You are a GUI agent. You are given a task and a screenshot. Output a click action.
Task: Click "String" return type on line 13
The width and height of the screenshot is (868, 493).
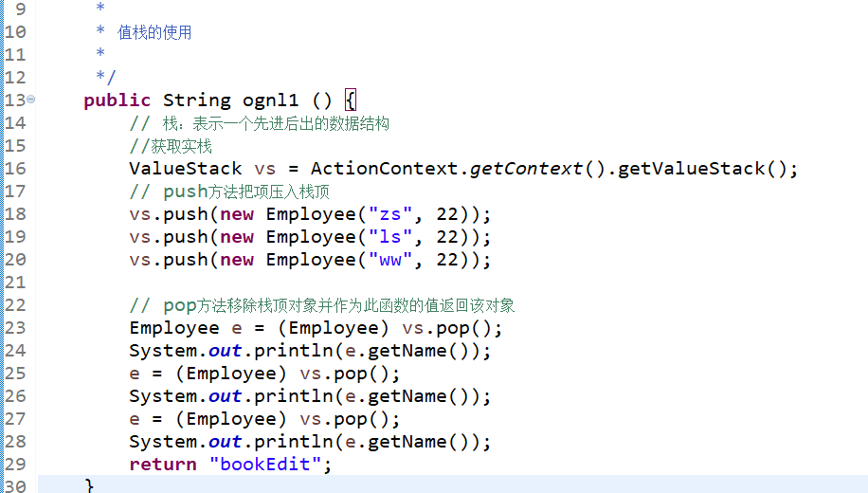(196, 100)
